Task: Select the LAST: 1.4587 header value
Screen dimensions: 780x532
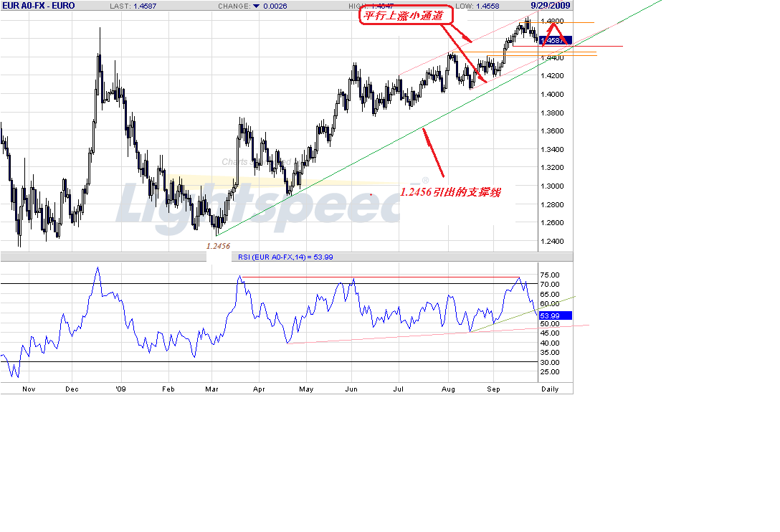Action: click(x=133, y=6)
